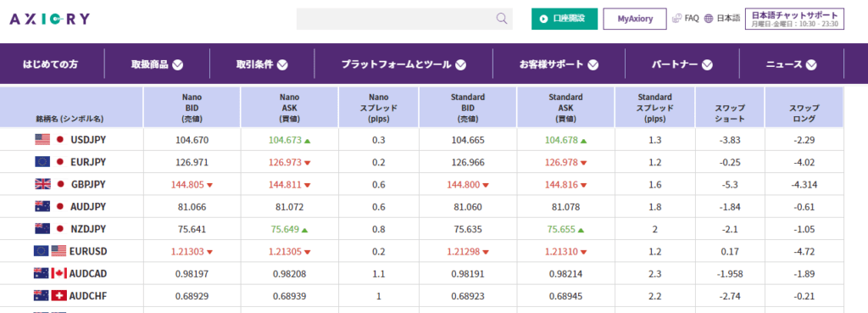
Task: Click the FAQ chat bubble icon
Action: [677, 19]
